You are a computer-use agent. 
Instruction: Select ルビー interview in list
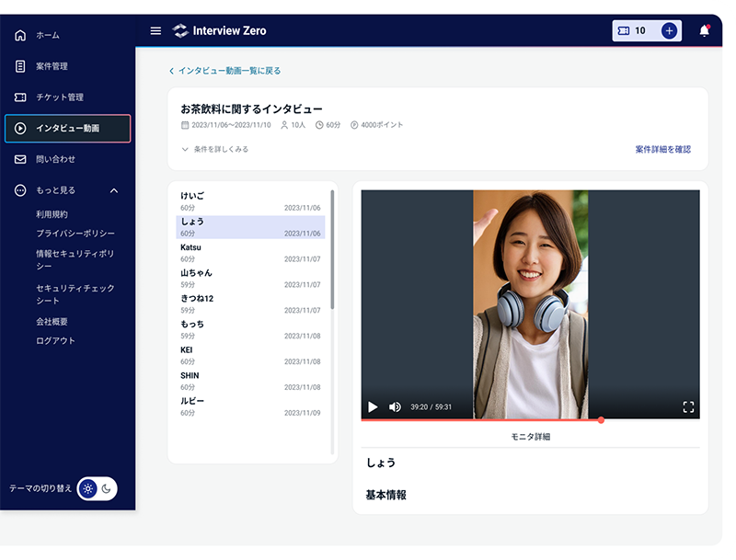[250, 406]
